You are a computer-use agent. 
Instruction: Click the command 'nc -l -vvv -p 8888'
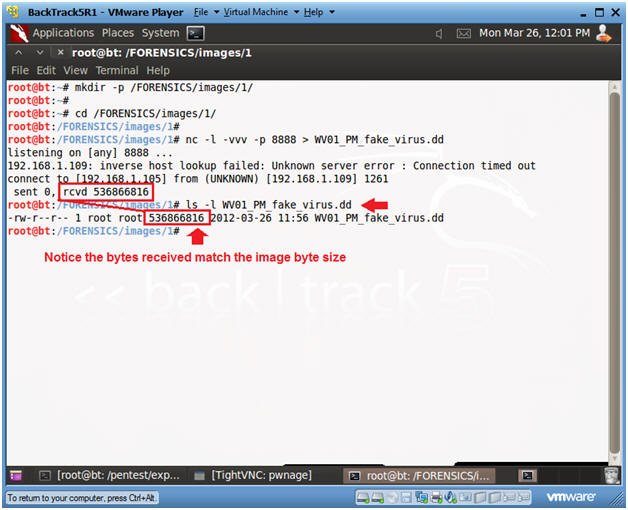click(241, 139)
